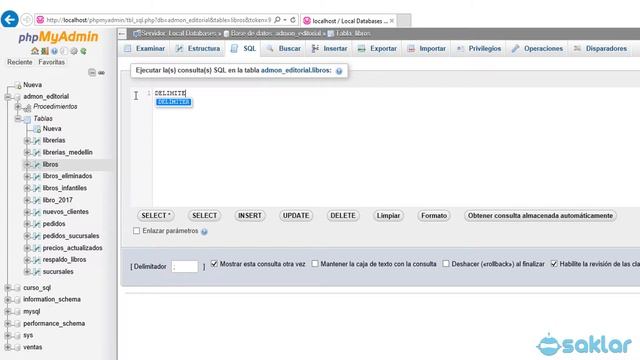Open the Privilegios tab

coord(479,49)
